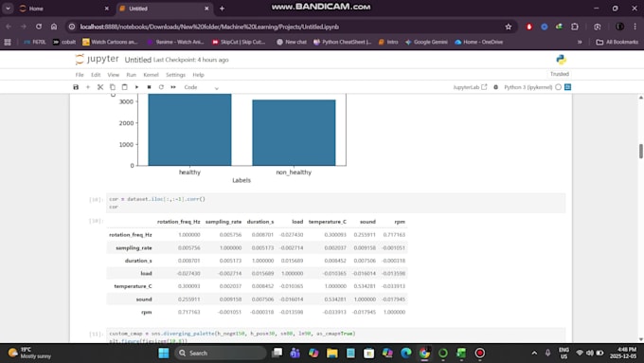Click the Jupyter logo

pos(97,59)
